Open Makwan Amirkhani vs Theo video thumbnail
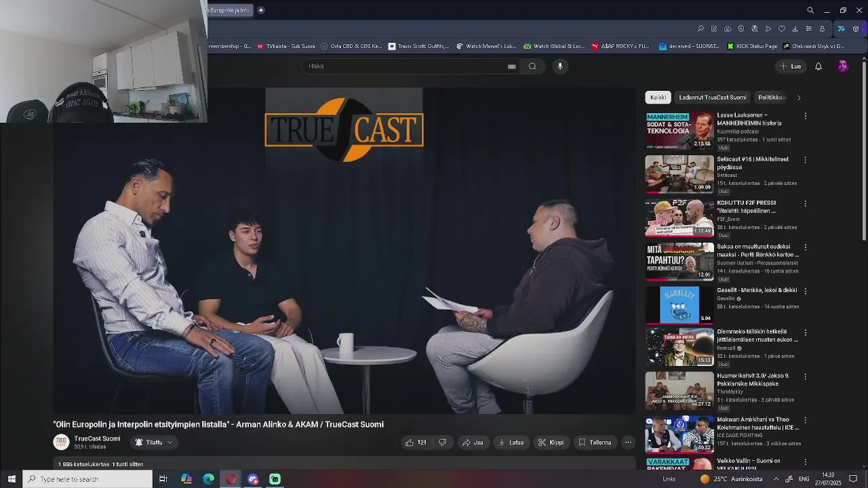Image resolution: width=868 pixels, height=488 pixels. [x=679, y=434]
